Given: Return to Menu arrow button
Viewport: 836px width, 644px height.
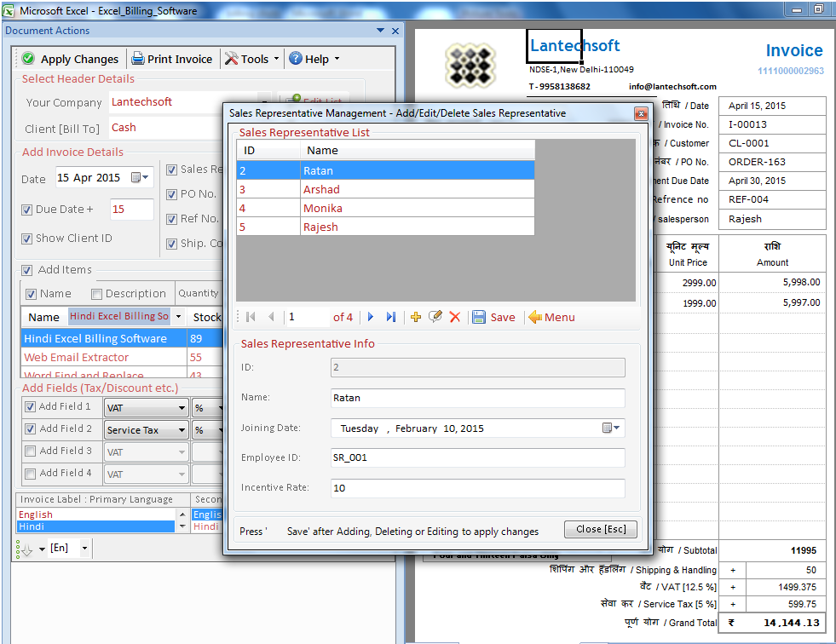Looking at the screenshot, I should pyautogui.click(x=551, y=317).
